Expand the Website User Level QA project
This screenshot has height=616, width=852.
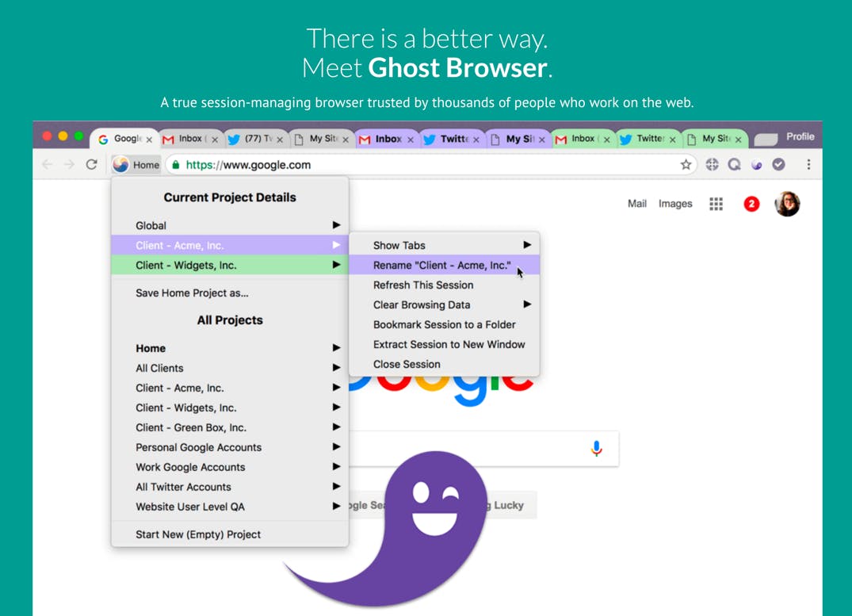click(x=230, y=507)
